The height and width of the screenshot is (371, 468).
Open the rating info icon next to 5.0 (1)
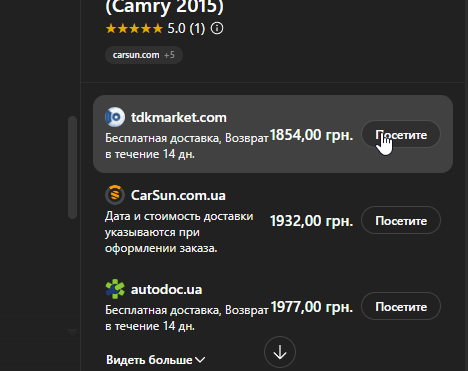(x=217, y=28)
